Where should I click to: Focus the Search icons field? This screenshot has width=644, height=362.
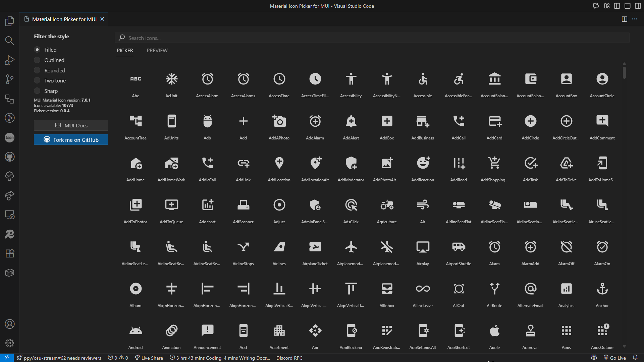pyautogui.click(x=372, y=38)
